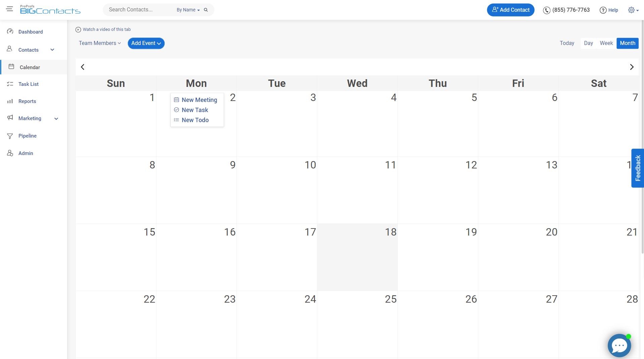Open the Add Event dropdown

pyautogui.click(x=146, y=43)
